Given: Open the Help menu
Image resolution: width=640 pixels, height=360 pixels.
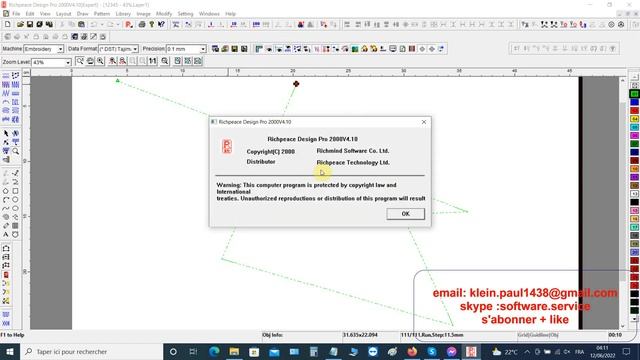Looking at the screenshot, I should click(231, 14).
